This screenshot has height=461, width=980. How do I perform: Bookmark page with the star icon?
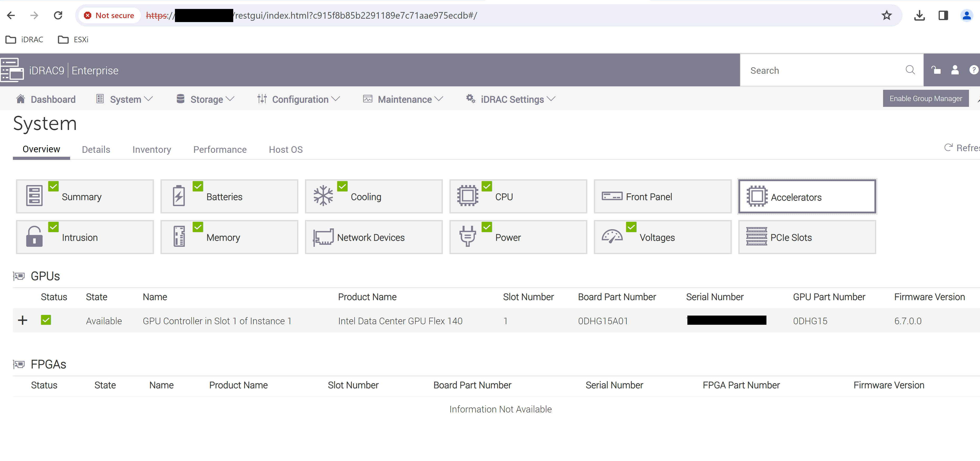[x=886, y=15]
